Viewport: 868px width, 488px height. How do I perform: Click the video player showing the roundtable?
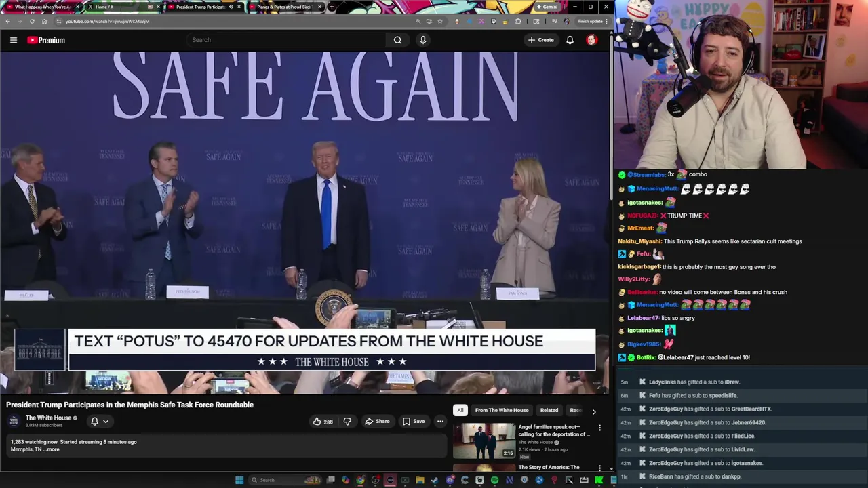[304, 222]
